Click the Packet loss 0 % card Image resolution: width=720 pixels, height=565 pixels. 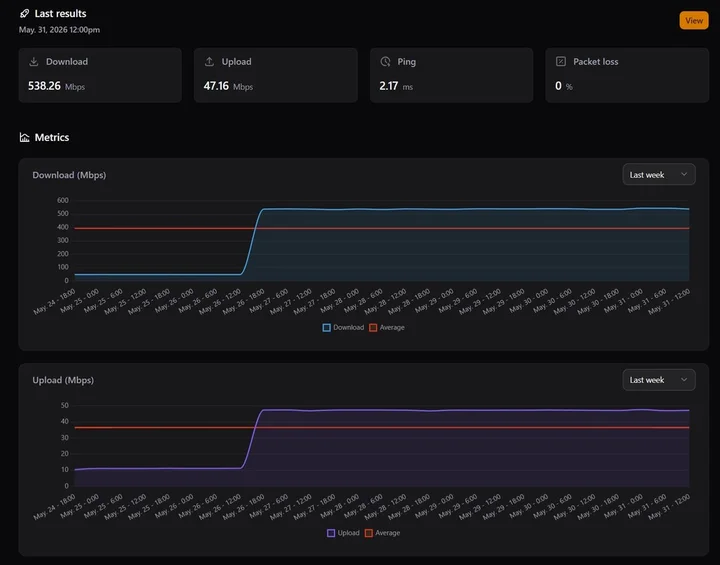pos(627,75)
